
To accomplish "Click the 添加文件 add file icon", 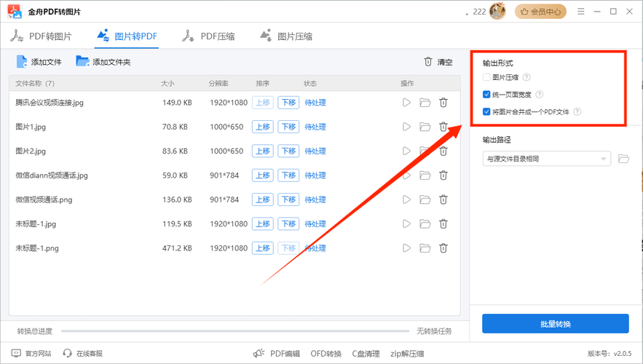I will 22,62.
